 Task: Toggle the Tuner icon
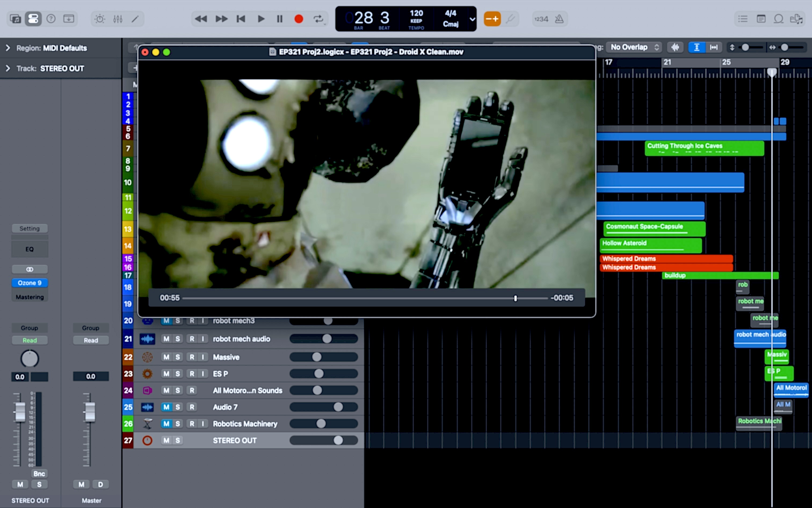510,19
